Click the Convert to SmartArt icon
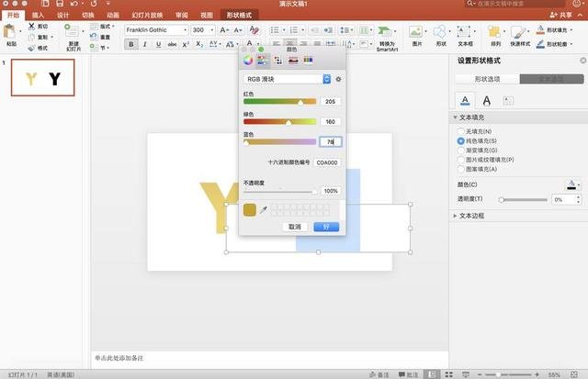 384,31
